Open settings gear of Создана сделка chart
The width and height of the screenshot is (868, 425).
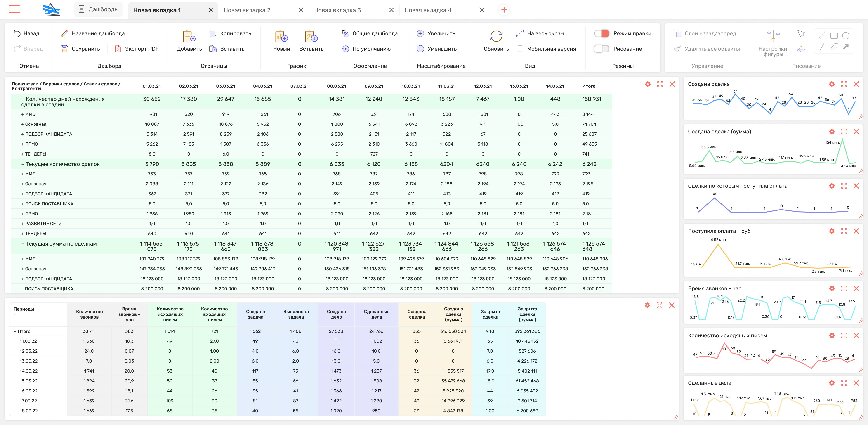832,84
